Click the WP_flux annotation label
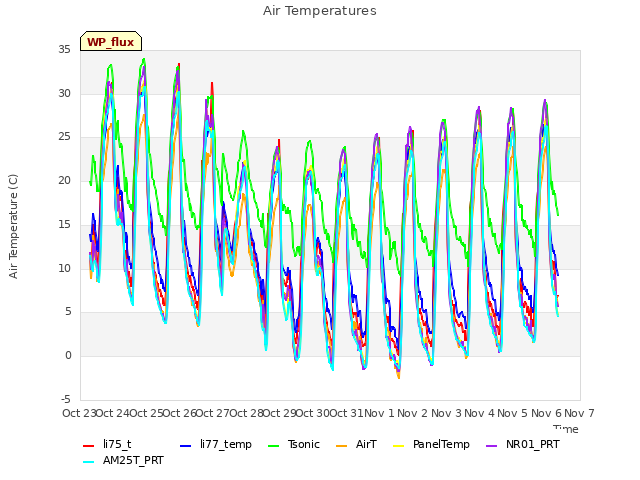 pos(111,42)
